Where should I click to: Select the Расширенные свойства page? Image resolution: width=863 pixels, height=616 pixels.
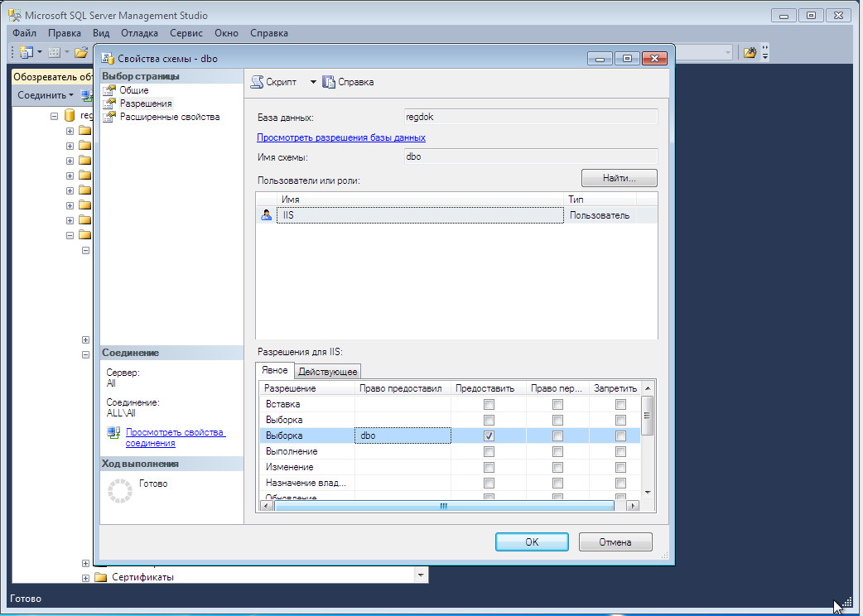[x=170, y=117]
